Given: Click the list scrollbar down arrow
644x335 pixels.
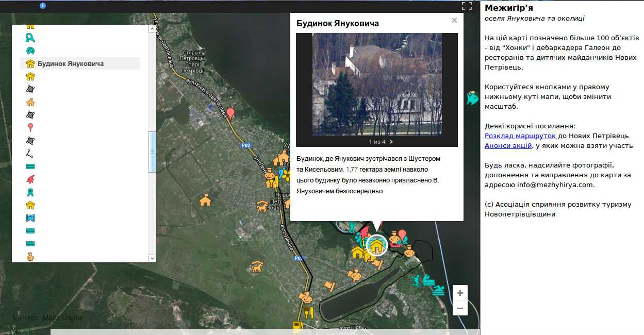Looking at the screenshot, I should coord(152,258).
